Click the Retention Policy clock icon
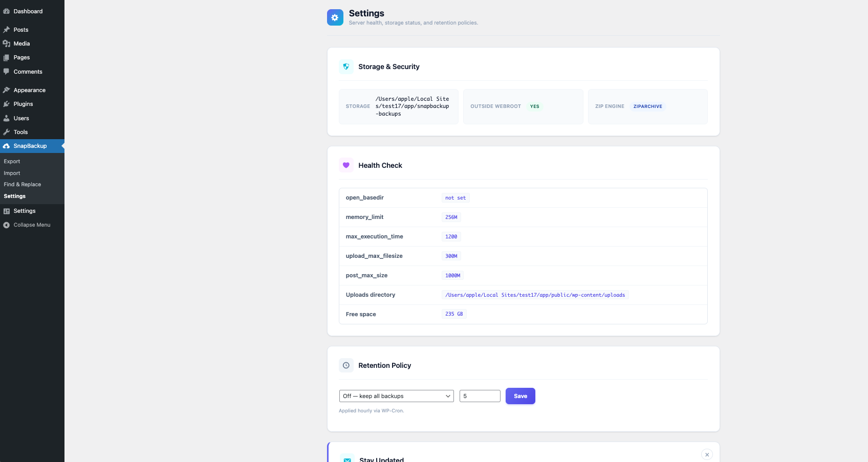The height and width of the screenshot is (462, 868). click(346, 365)
